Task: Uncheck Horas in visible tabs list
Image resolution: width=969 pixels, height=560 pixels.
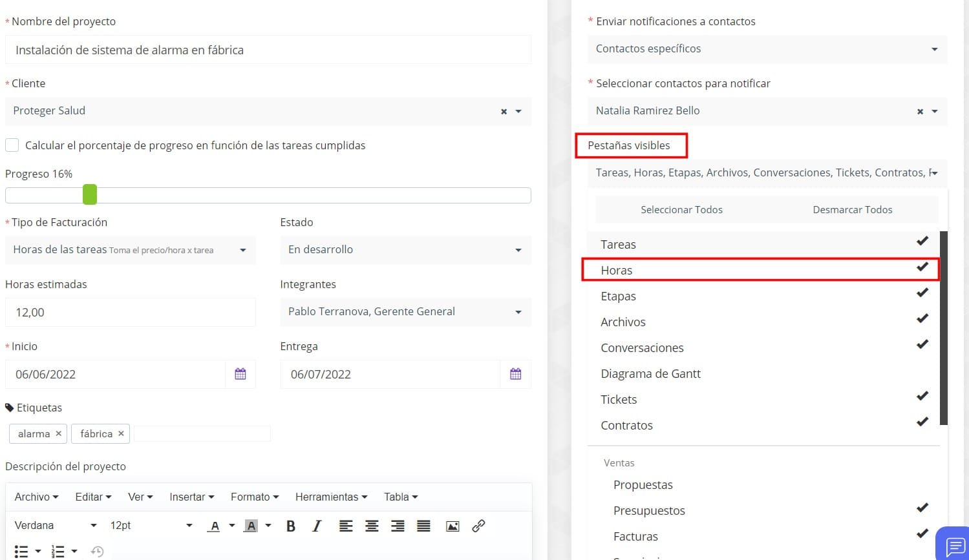Action: 763,270
